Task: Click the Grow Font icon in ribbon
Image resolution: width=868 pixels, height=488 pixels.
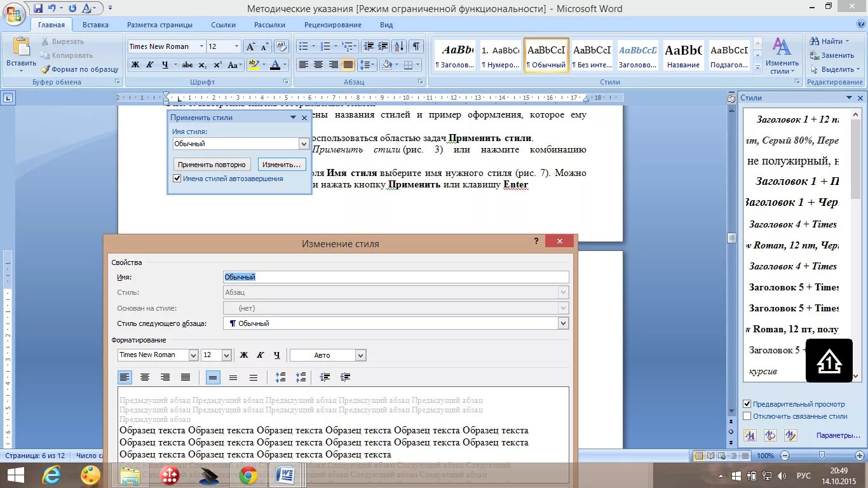Action: coord(250,46)
